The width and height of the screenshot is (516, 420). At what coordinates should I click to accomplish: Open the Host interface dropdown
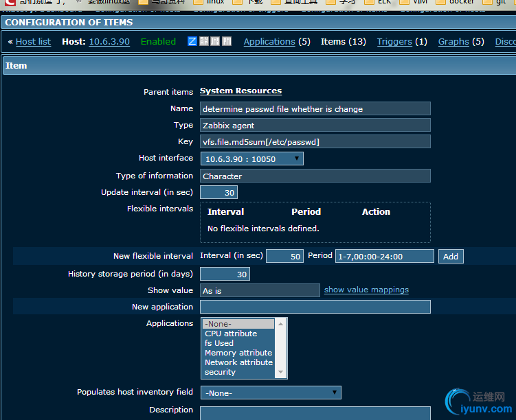pyautogui.click(x=251, y=159)
